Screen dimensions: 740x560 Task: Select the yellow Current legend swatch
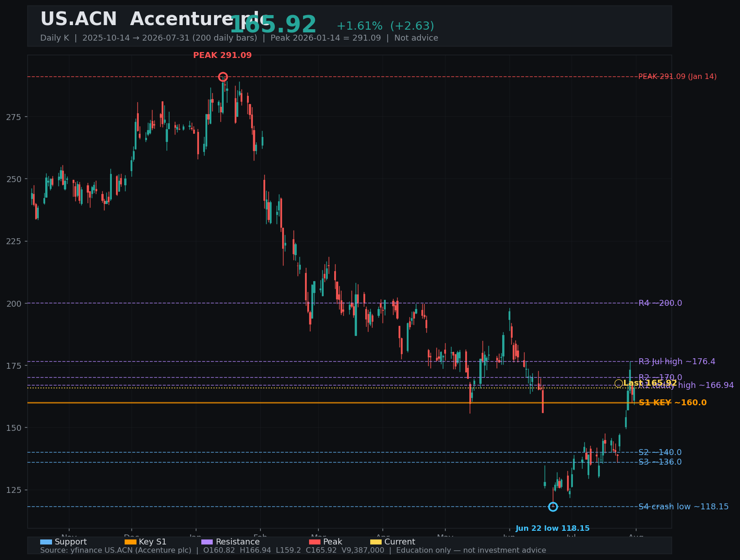point(376,542)
